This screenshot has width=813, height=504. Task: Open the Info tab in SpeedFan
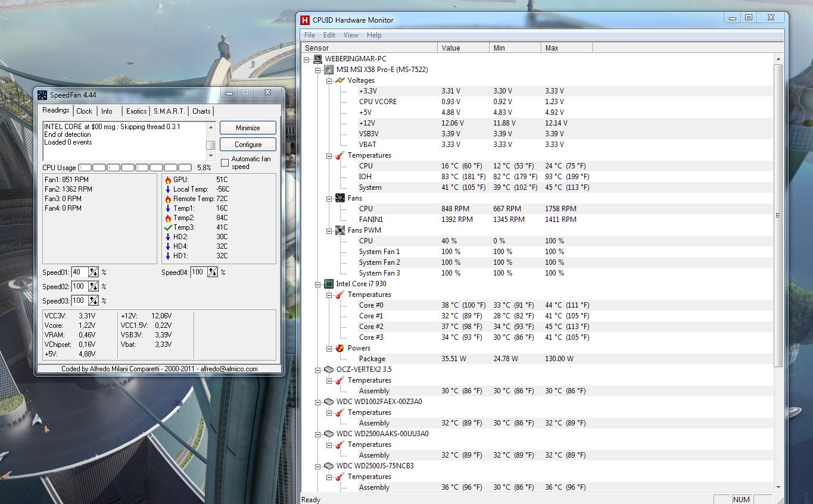pyautogui.click(x=107, y=111)
